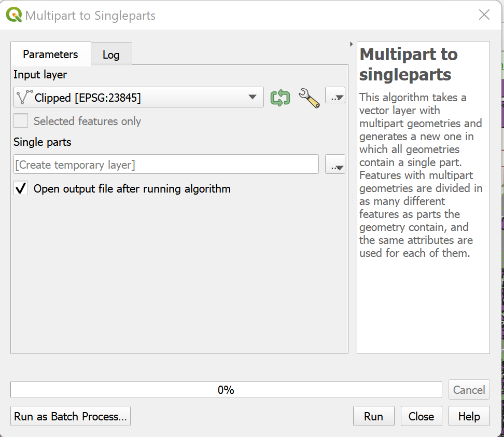Open the Help button

coord(469,416)
